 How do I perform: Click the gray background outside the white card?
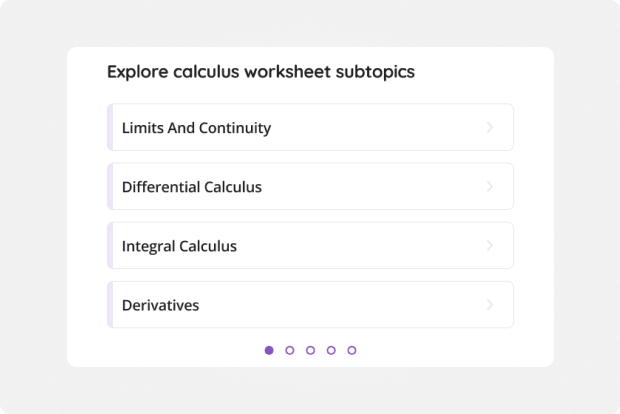click(x=30, y=200)
